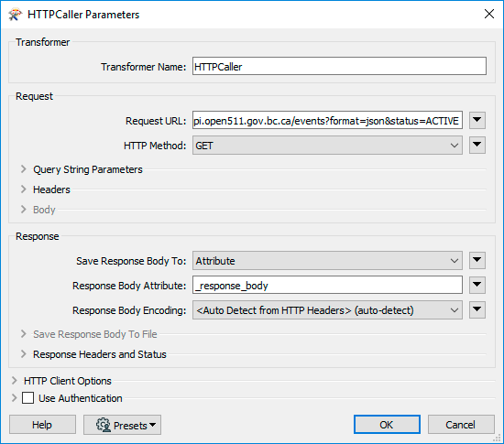Screen dimensions: 504x444
Task: Click the OK button
Action: pyautogui.click(x=387, y=425)
